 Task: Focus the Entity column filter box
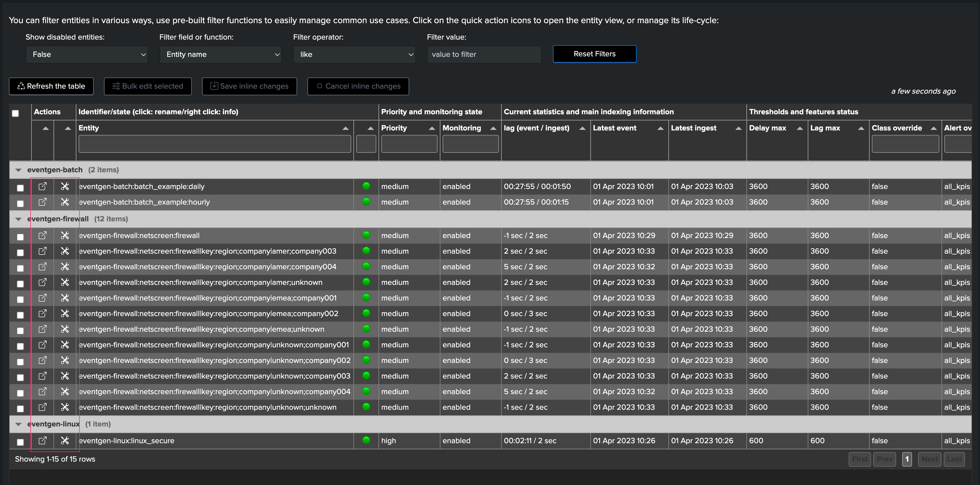click(215, 144)
